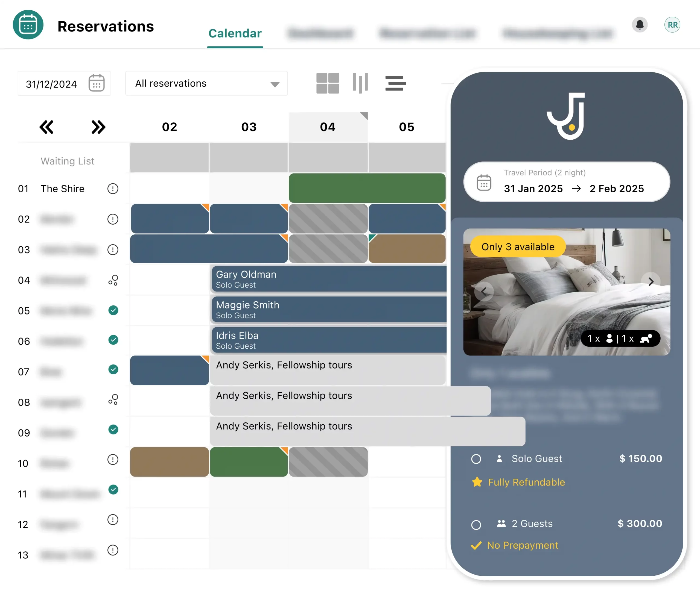Click green check status for room 07

[x=113, y=369]
